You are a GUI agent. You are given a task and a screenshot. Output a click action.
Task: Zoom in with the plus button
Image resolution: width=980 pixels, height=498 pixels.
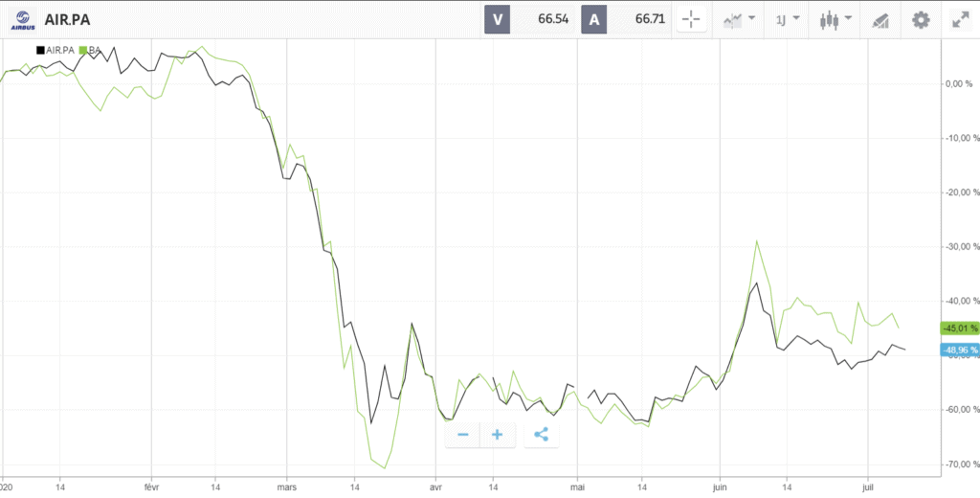(498, 435)
